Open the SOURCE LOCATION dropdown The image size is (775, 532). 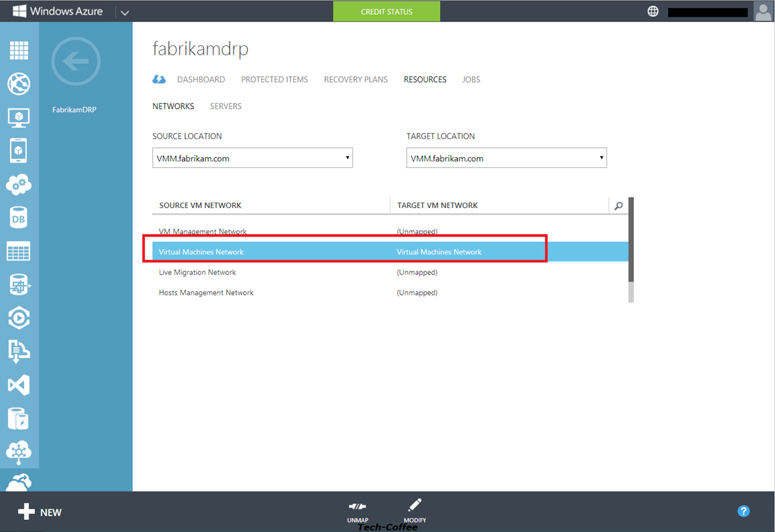click(x=253, y=158)
